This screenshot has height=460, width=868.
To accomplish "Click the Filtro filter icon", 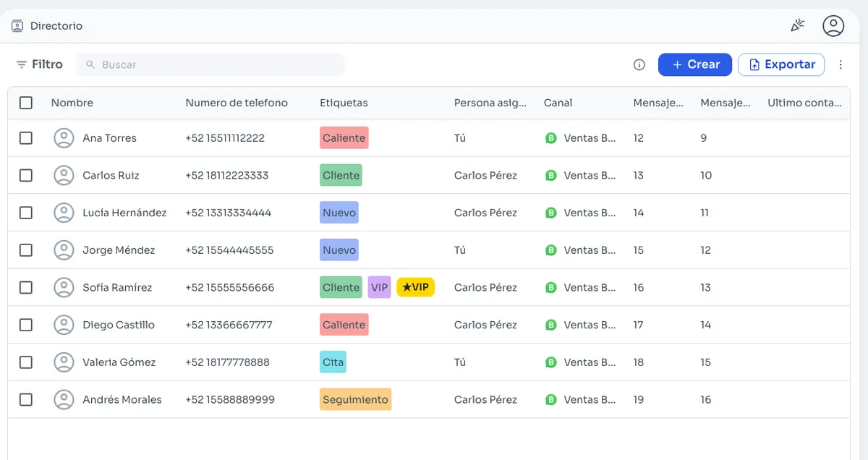I will (x=22, y=64).
